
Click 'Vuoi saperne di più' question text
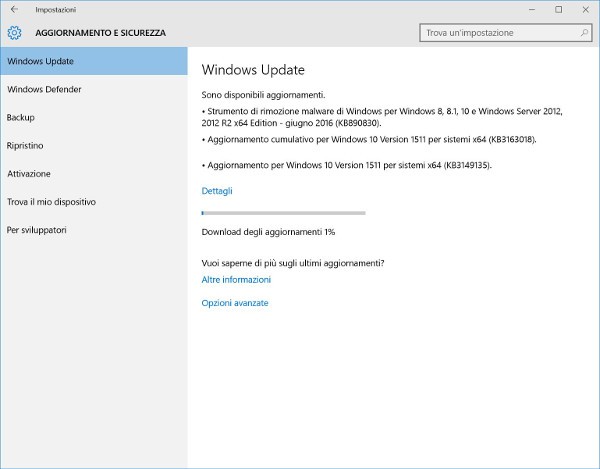(293, 263)
